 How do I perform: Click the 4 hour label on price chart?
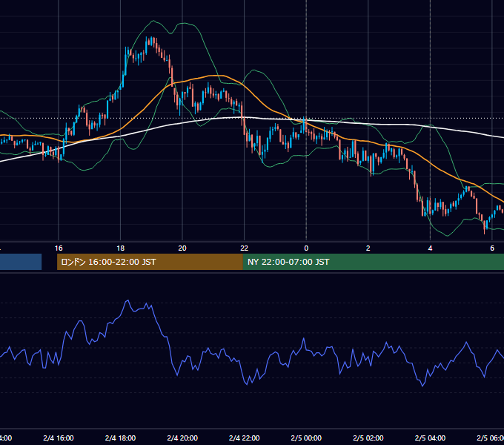pos(430,248)
